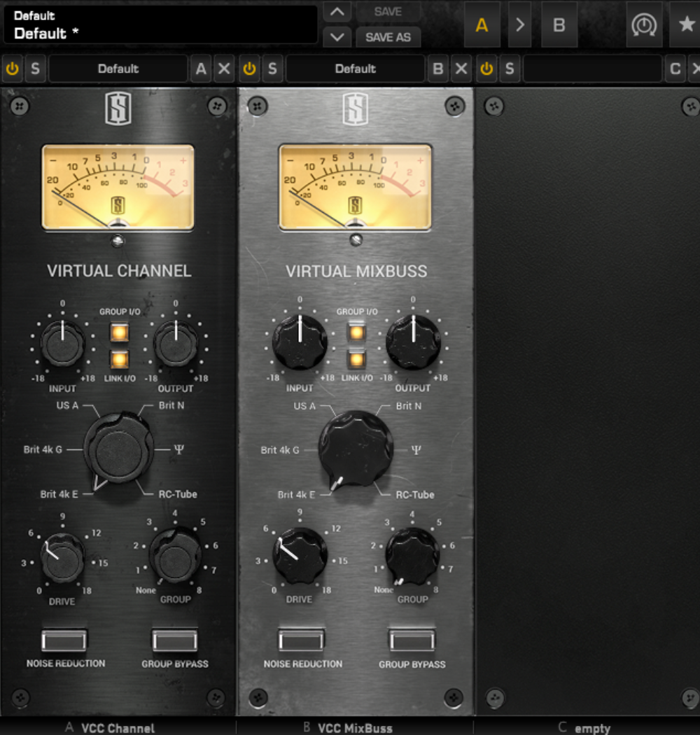Click the Virtual Mixbuss GROUP knob
The width and height of the screenshot is (700, 735).
coord(412,556)
